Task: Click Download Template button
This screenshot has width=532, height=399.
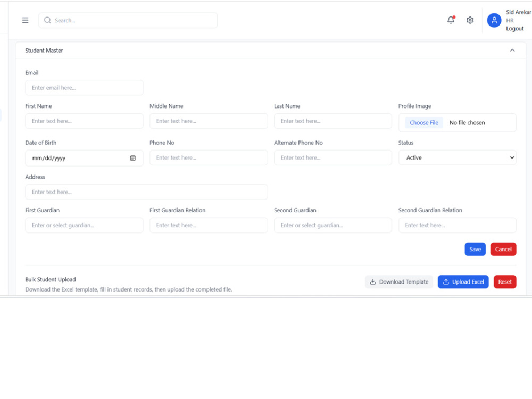Action: click(x=399, y=282)
